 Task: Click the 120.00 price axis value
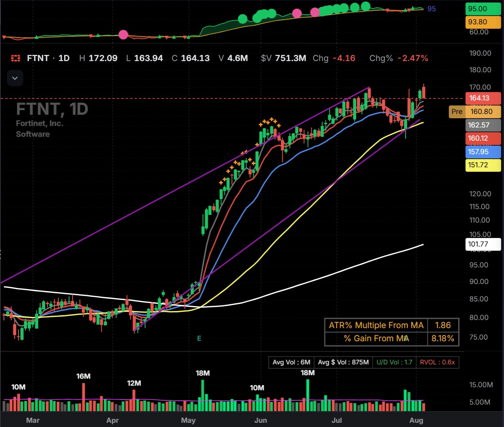480,194
